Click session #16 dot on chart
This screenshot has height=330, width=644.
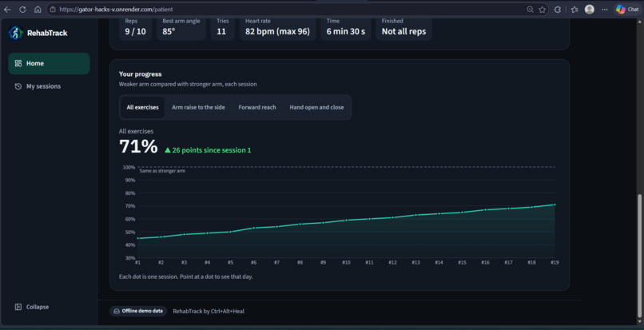pyautogui.click(x=486, y=209)
